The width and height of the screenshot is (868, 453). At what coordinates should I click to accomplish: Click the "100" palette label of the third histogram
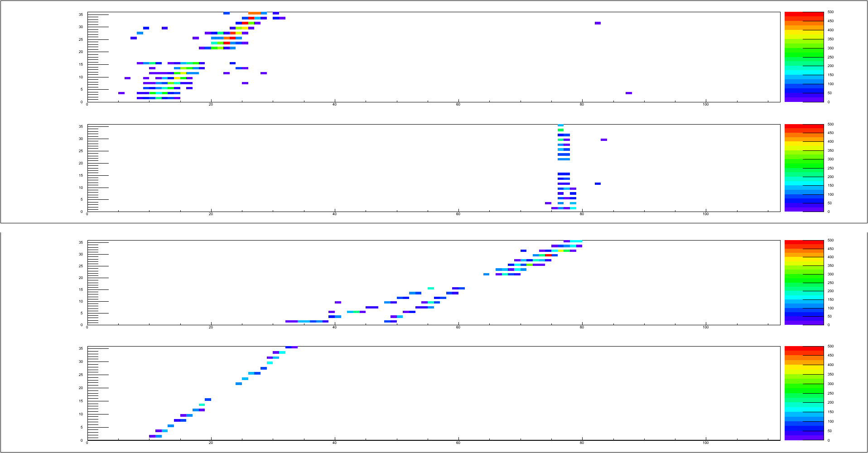pos(830,308)
